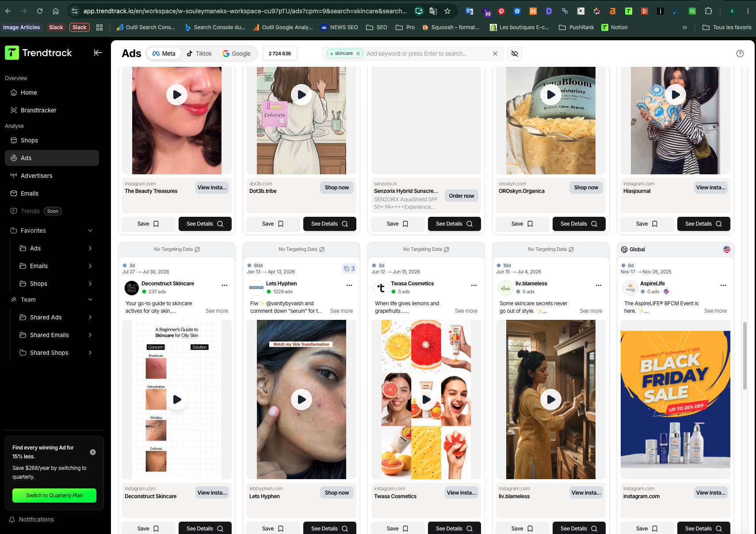Play the OROskyn.Organica video ad
Image resolution: width=756 pixels, height=534 pixels.
coord(551,95)
